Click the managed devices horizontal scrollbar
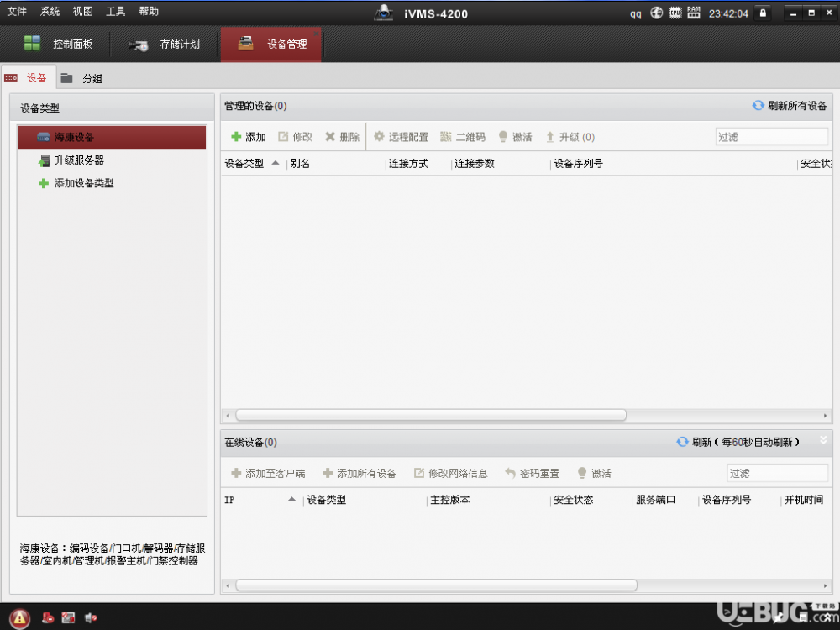 click(x=430, y=415)
